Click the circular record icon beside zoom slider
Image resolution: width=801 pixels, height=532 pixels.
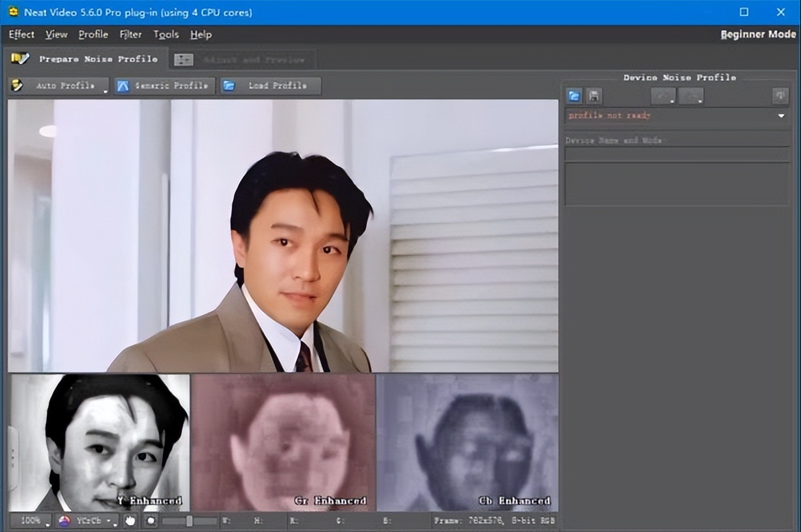(x=150, y=520)
